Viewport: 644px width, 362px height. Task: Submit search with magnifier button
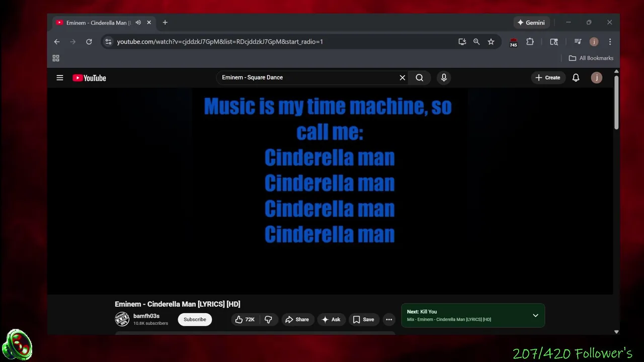tap(420, 77)
